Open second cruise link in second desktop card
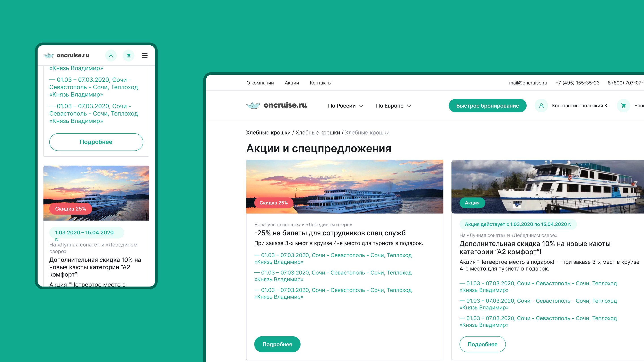Image resolution: width=644 pixels, height=362 pixels. pyautogui.click(x=538, y=304)
